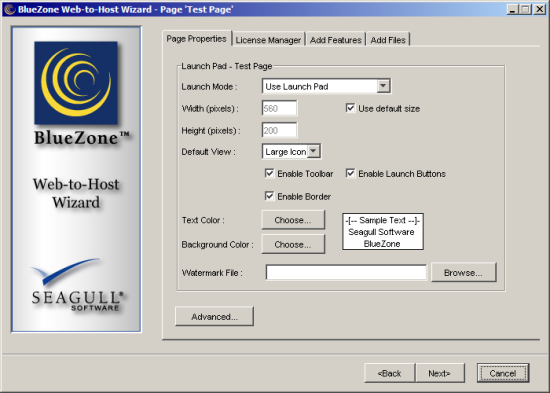Toggle the Use default size checkbox
Viewport: 550px width, 393px height.
(350, 108)
